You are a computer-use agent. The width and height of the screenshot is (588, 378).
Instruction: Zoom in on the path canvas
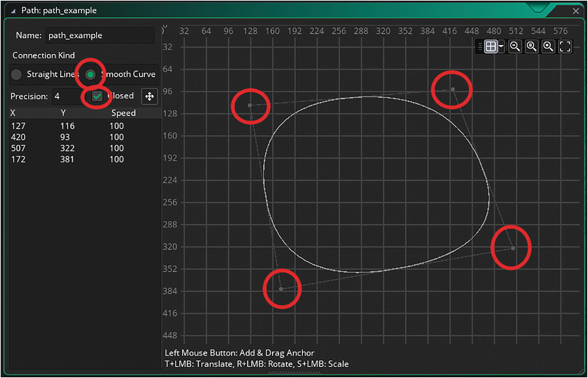coord(549,46)
